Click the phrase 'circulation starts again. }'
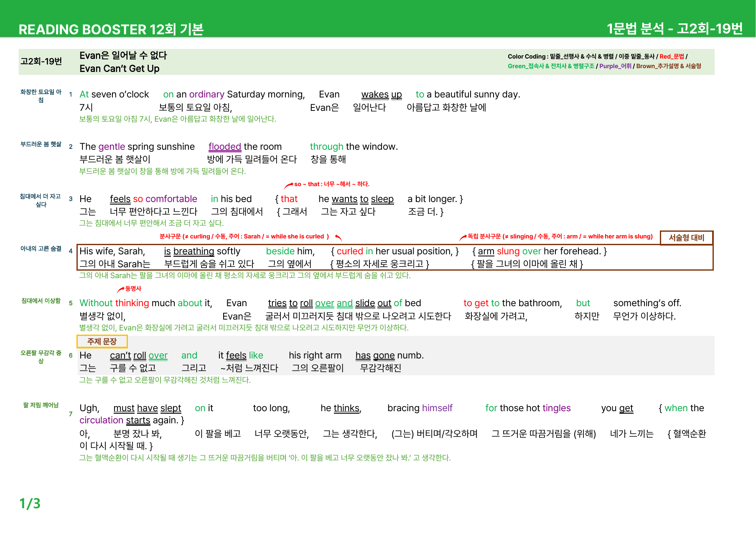756x535 pixels. [x=132, y=420]
